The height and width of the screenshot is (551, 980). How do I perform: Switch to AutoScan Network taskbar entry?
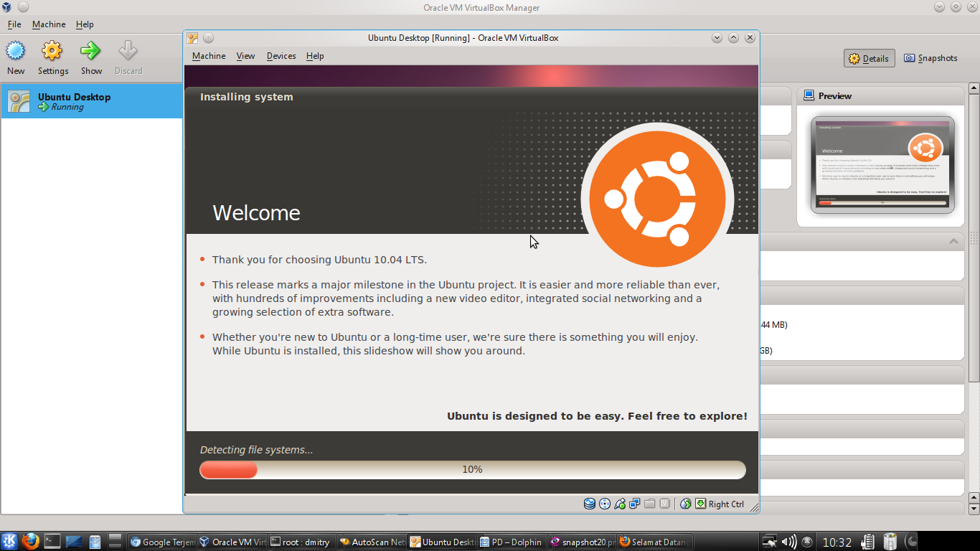(372, 542)
